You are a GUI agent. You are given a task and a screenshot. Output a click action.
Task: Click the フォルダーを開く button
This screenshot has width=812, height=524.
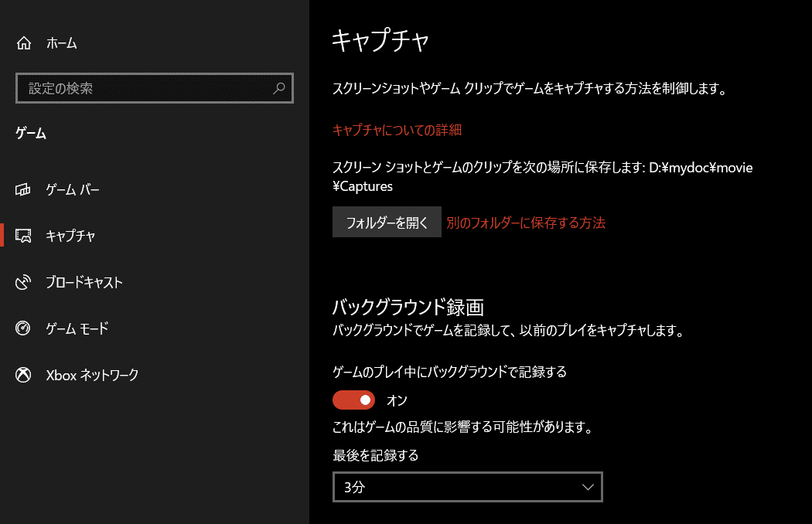[387, 222]
